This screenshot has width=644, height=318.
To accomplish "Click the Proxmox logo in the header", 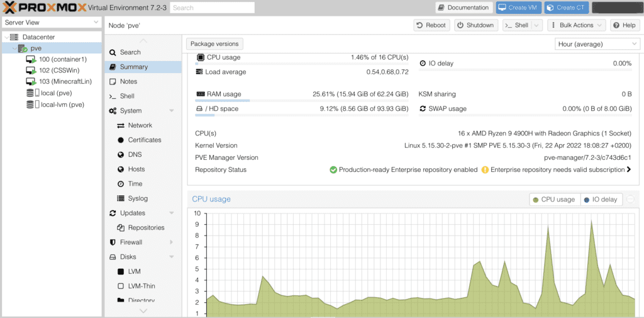I will (x=45, y=8).
